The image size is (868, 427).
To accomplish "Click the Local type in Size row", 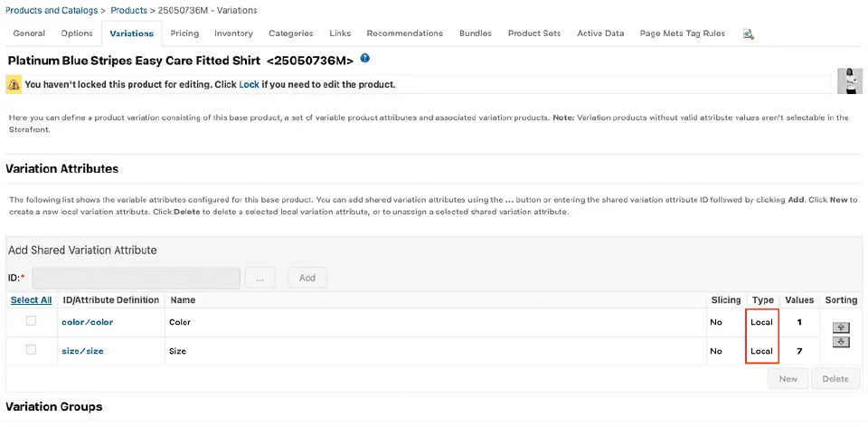I will click(761, 351).
